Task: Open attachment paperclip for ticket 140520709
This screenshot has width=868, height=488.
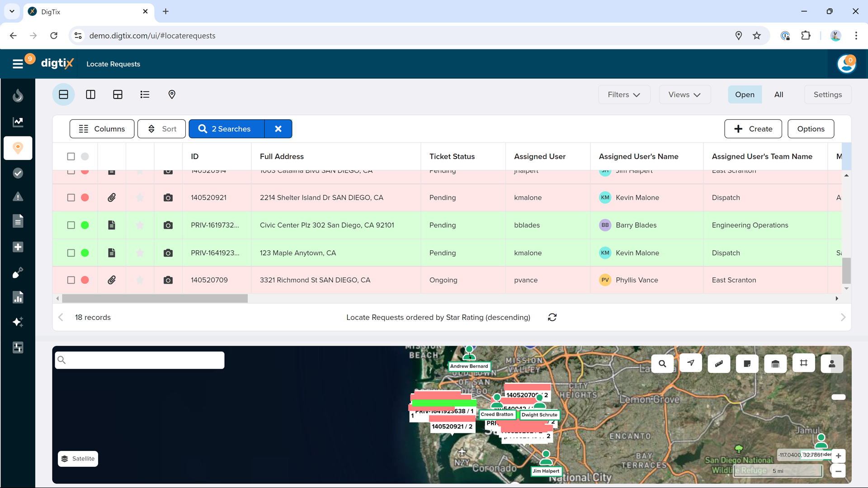Action: 112,280
